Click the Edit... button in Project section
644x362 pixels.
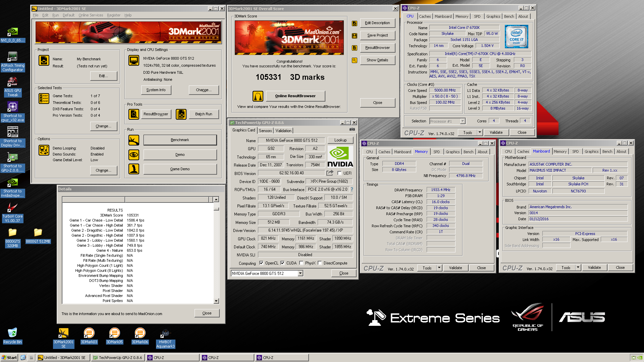[x=103, y=76]
